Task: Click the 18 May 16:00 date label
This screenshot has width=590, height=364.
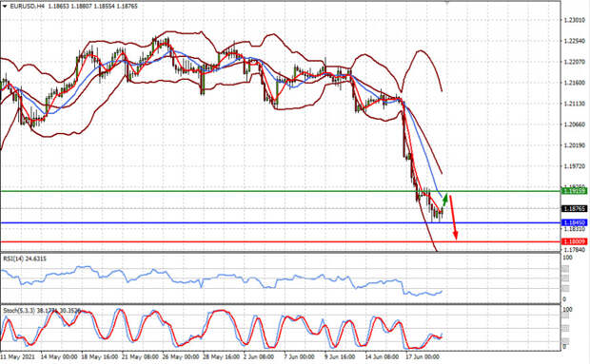Action: [99, 356]
